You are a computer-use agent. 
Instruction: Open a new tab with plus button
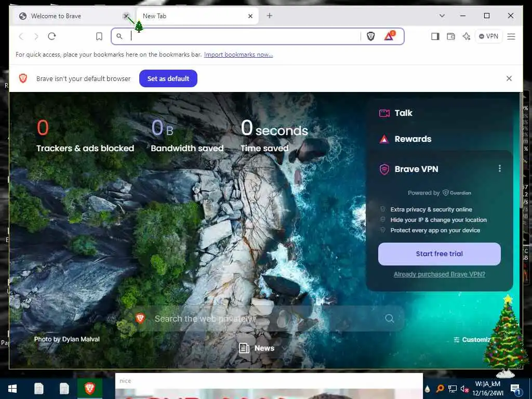(x=270, y=16)
